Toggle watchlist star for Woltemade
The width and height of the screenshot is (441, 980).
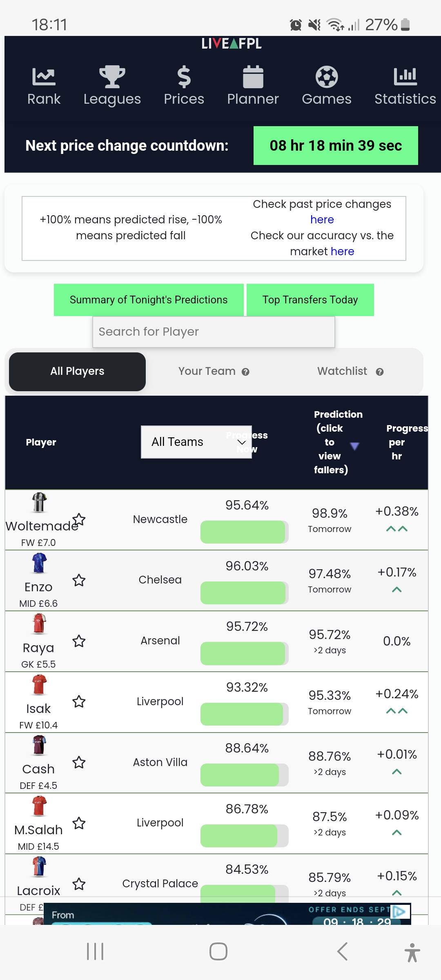pos(79,519)
